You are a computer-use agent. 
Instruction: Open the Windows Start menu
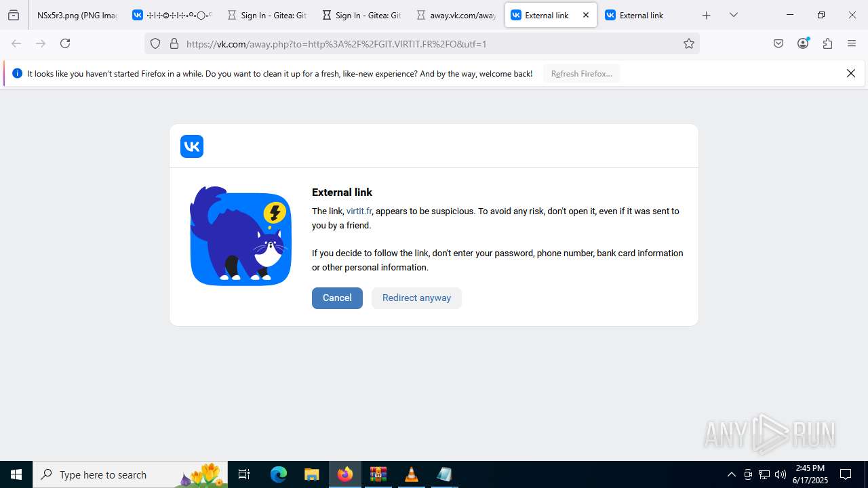pos(16,474)
